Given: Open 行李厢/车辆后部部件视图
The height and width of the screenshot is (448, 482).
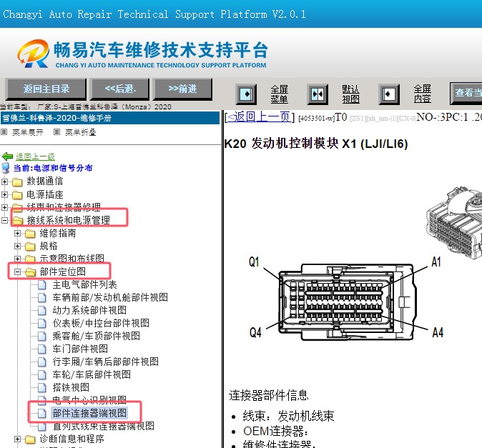Looking at the screenshot, I should 105,362.
